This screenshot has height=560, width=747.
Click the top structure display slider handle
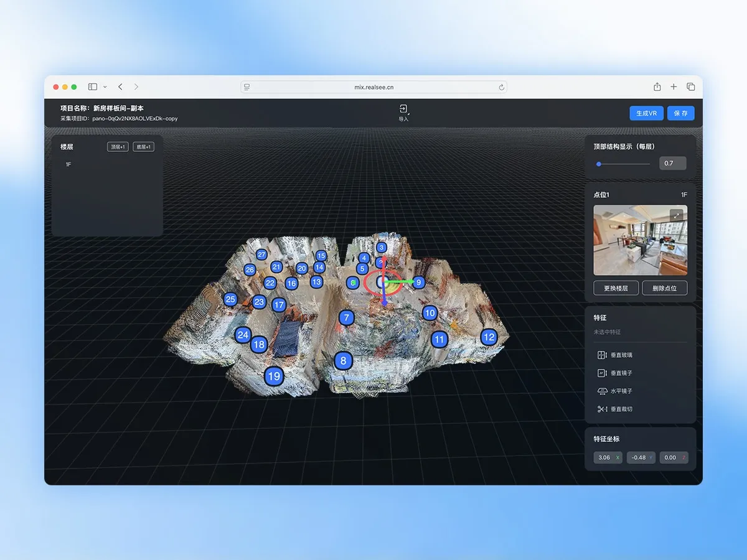[599, 164]
